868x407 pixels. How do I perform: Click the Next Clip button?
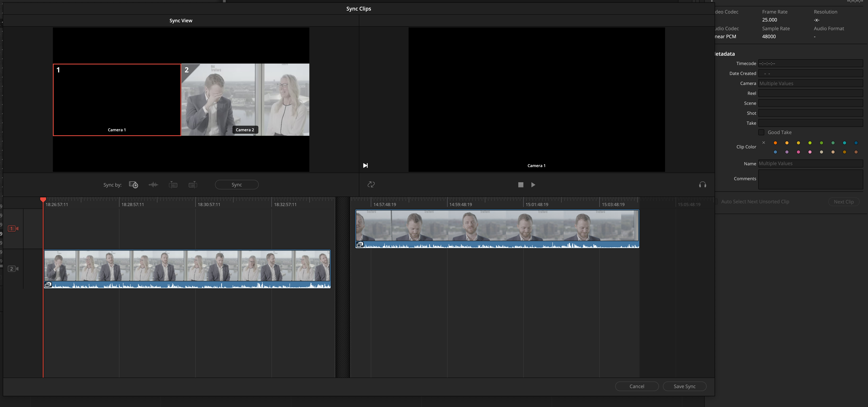point(844,202)
